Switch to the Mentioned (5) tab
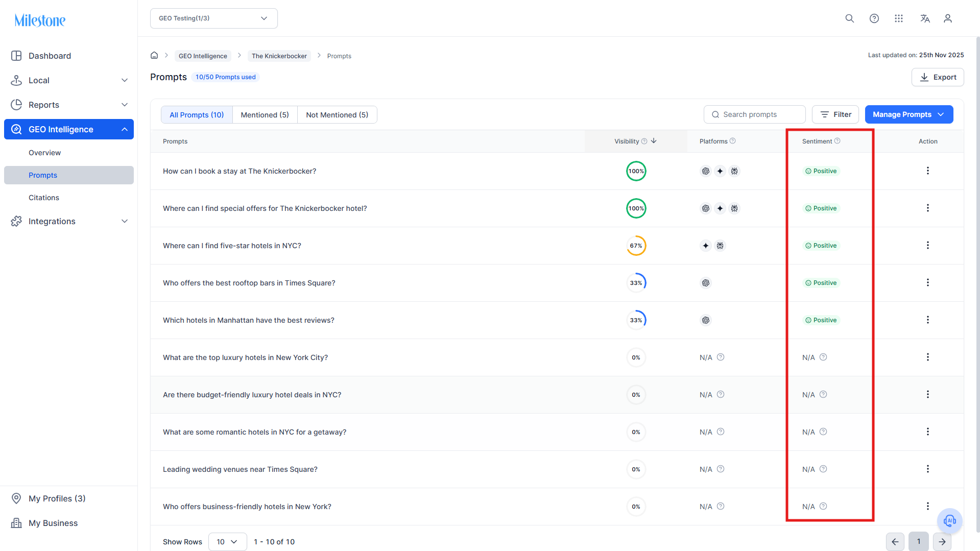 coord(265,115)
